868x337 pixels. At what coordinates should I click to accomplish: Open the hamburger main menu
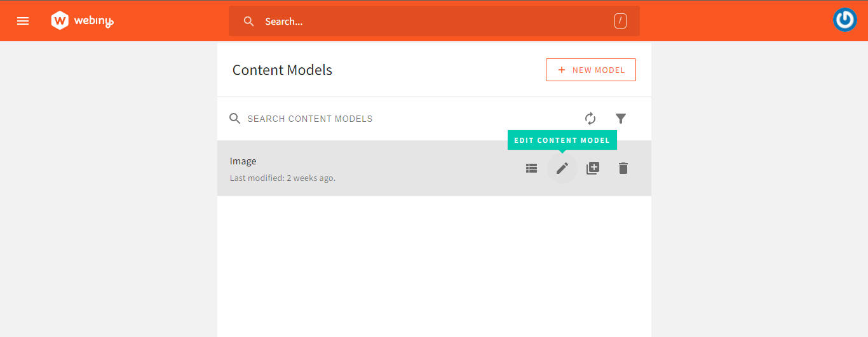pyautogui.click(x=23, y=21)
